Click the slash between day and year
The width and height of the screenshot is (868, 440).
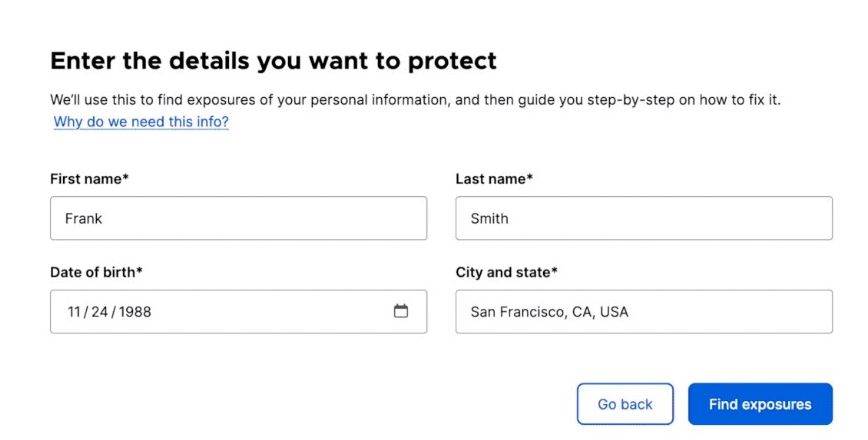click(x=114, y=312)
